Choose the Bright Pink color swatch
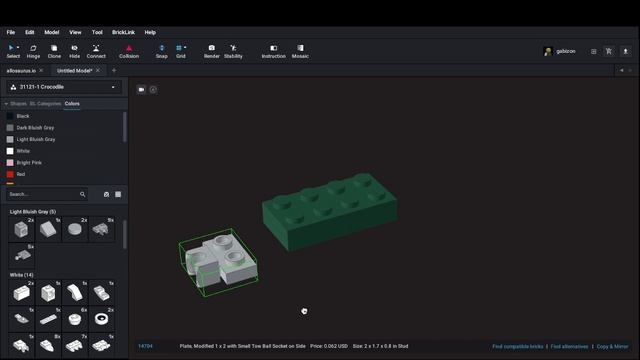The height and width of the screenshot is (360, 640). pyautogui.click(x=10, y=162)
